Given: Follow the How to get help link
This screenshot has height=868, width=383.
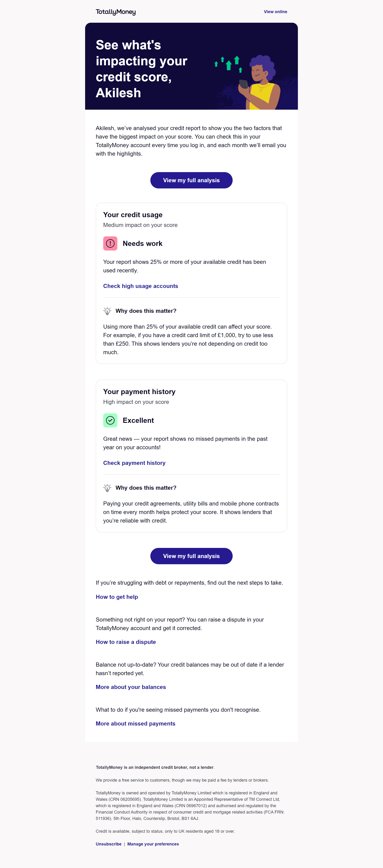Looking at the screenshot, I should click(116, 597).
